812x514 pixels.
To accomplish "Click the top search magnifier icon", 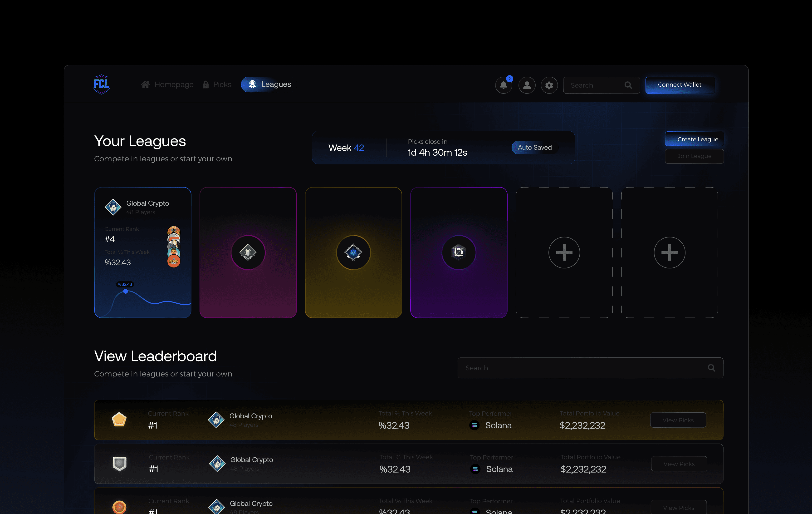I will point(628,85).
